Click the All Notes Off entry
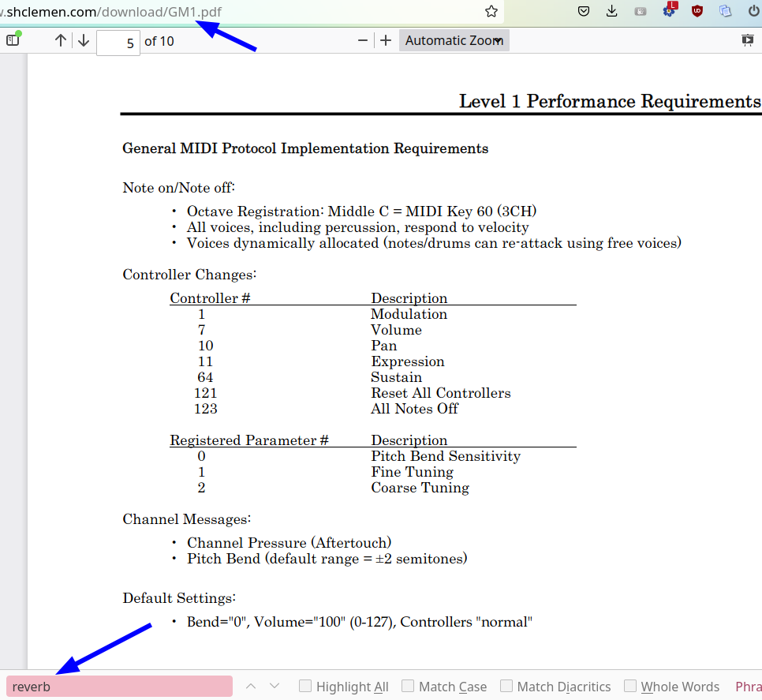 (x=414, y=409)
